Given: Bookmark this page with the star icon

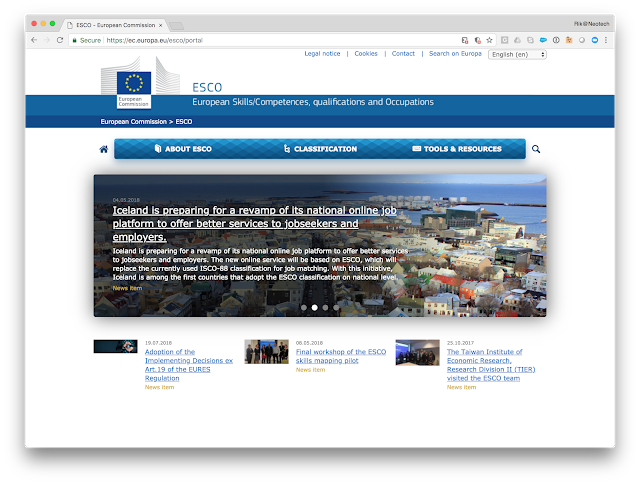Looking at the screenshot, I should point(489,40).
